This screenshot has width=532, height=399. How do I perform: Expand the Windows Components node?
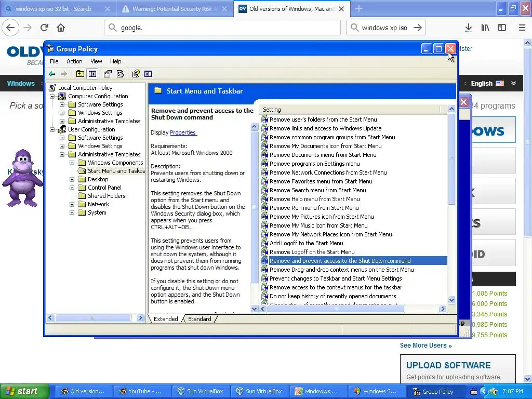pos(72,163)
